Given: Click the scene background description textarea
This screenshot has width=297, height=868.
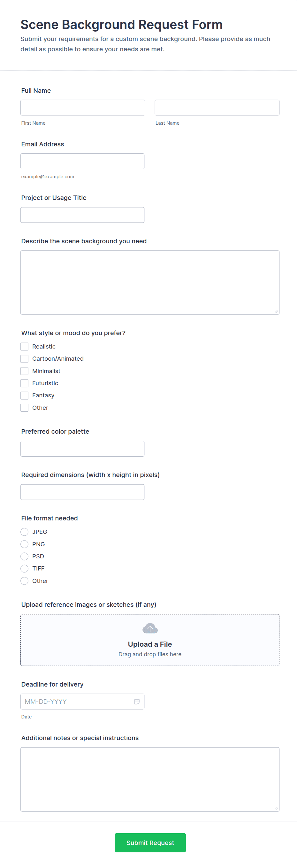Looking at the screenshot, I should pyautogui.click(x=150, y=282).
